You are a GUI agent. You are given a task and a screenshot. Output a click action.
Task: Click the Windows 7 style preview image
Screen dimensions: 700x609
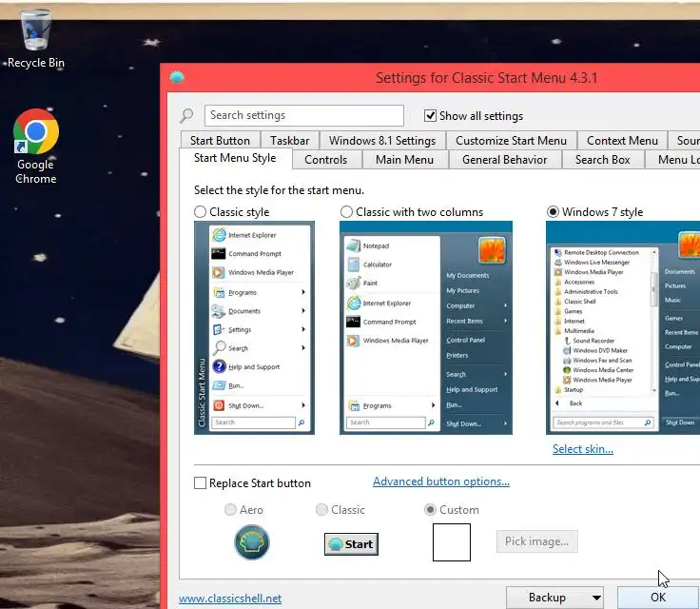(x=623, y=327)
